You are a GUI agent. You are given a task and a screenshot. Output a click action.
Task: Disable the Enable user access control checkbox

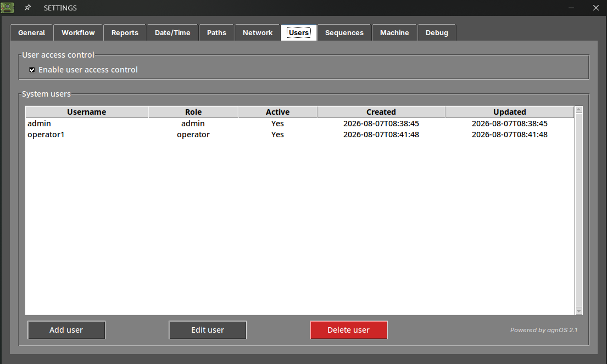pyautogui.click(x=32, y=70)
